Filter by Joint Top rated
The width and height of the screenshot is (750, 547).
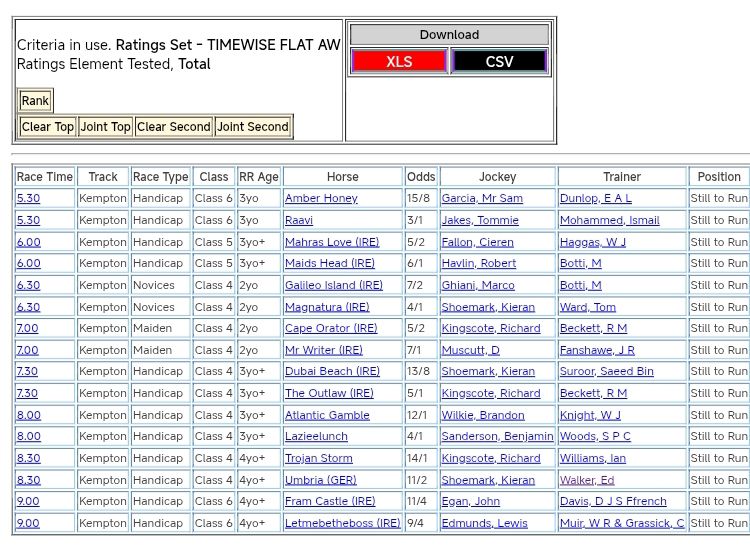[106, 127]
